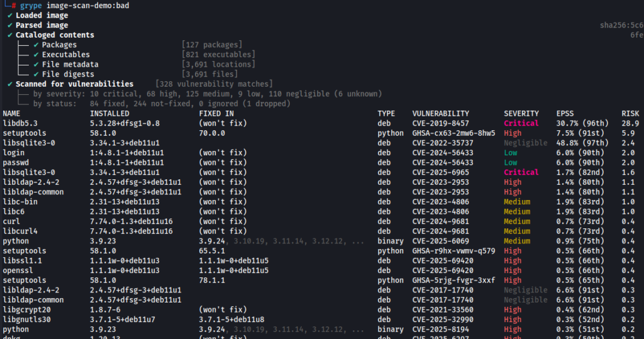The image size is (644, 339).
Task: Click the red prompt hash symbol
Action: (14, 6)
